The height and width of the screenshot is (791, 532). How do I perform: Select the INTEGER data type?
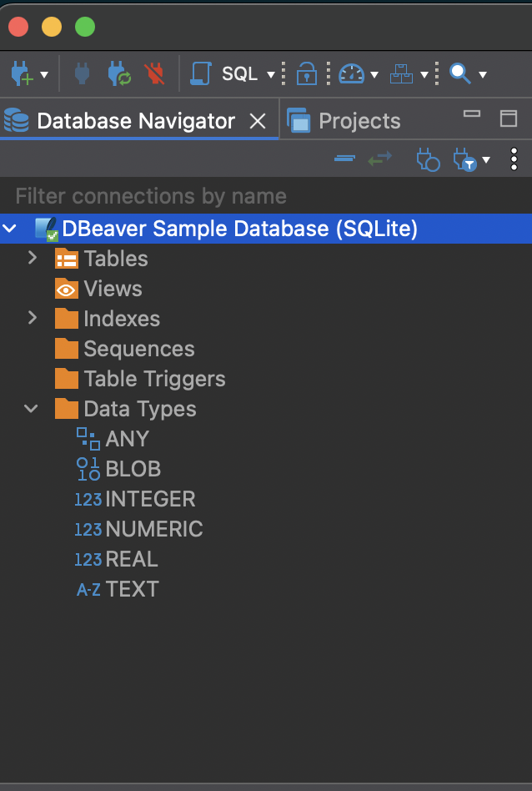pos(150,499)
